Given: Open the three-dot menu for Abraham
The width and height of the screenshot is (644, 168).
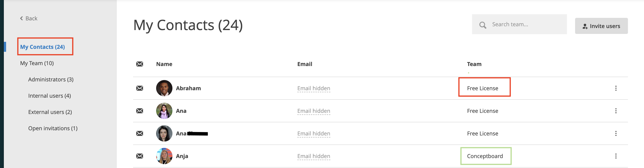Looking at the screenshot, I should [x=616, y=88].
